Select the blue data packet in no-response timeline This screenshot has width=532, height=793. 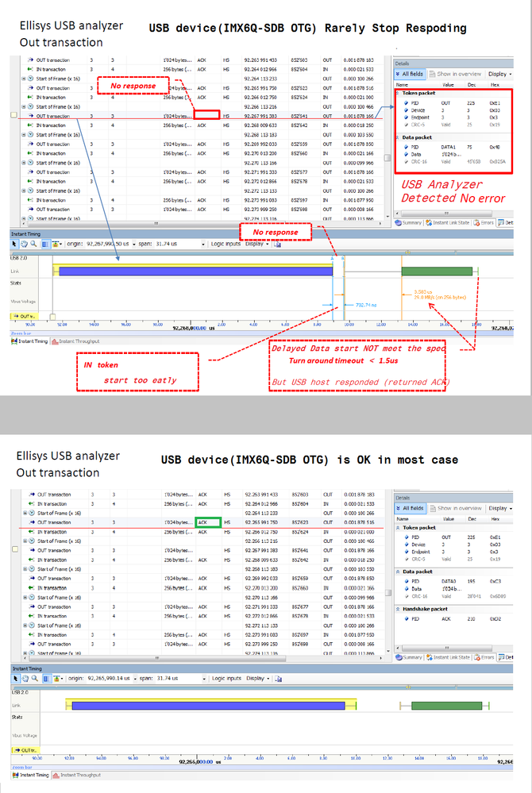pos(195,271)
